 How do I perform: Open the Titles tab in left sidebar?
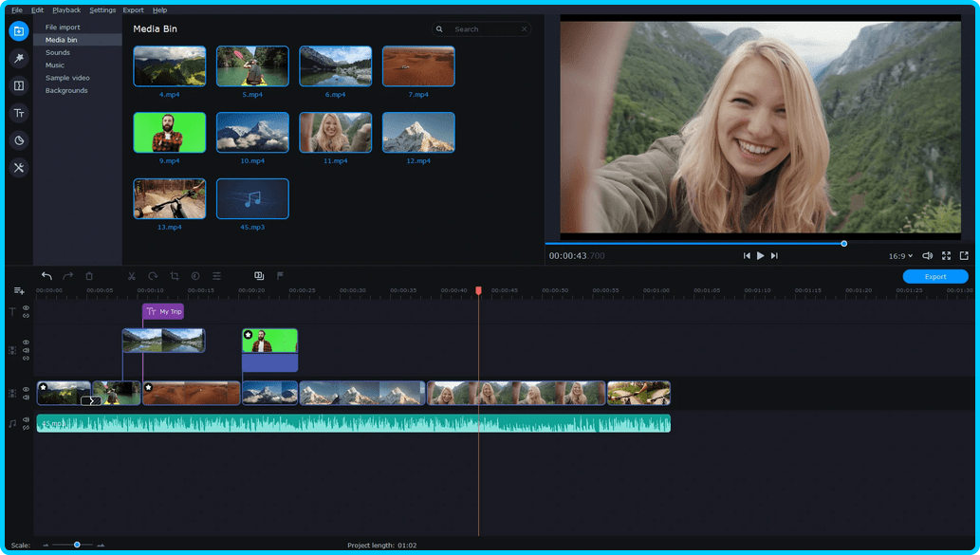[19, 113]
